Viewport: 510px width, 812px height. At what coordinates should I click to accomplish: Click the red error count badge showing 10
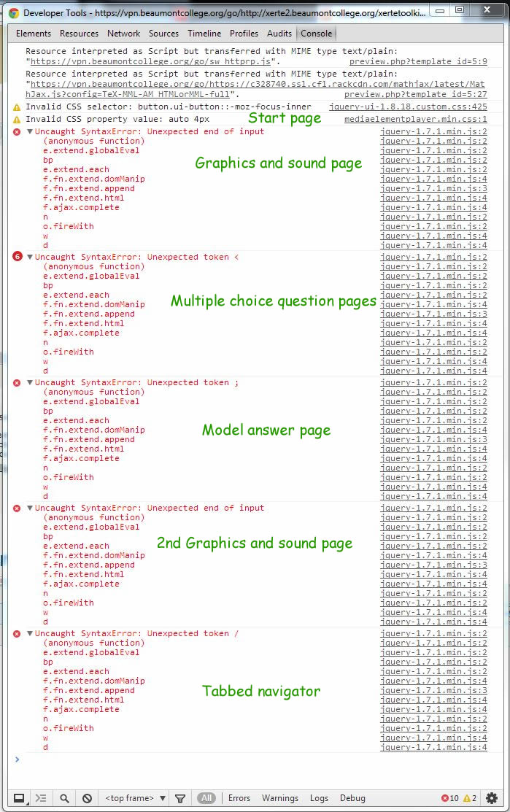(x=450, y=798)
